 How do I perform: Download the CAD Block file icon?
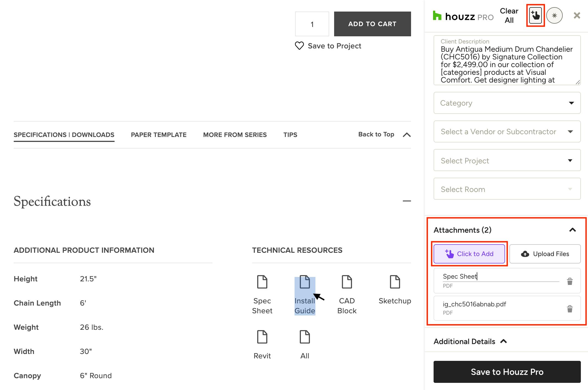(347, 282)
